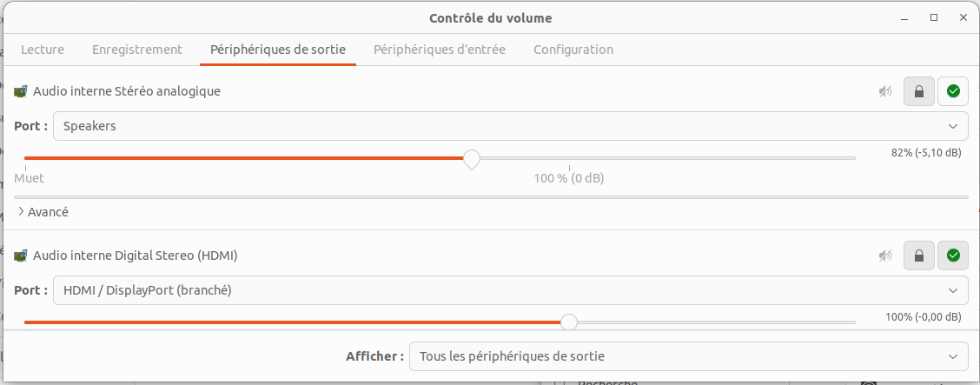The height and width of the screenshot is (385, 980).
Task: Toggle channel lock for Stéréo analogique device
Action: coord(919,92)
